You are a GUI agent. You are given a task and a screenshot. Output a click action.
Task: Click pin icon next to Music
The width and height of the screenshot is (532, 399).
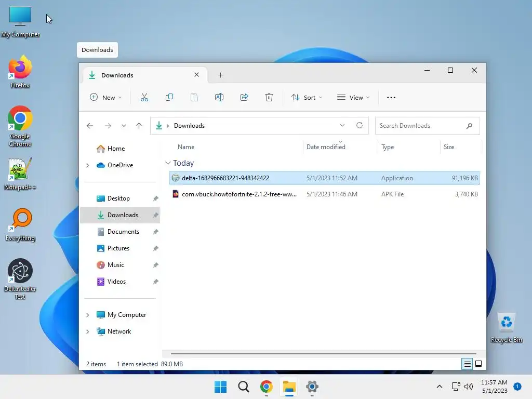coord(155,265)
